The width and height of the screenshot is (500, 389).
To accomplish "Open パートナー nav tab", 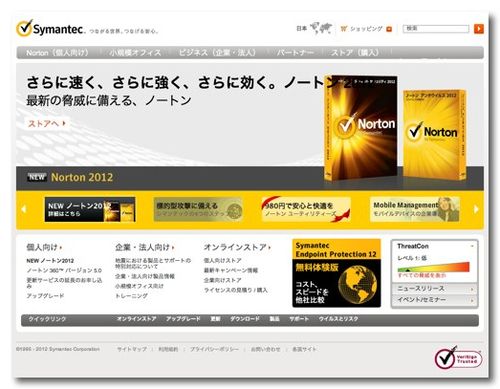I will click(x=295, y=53).
